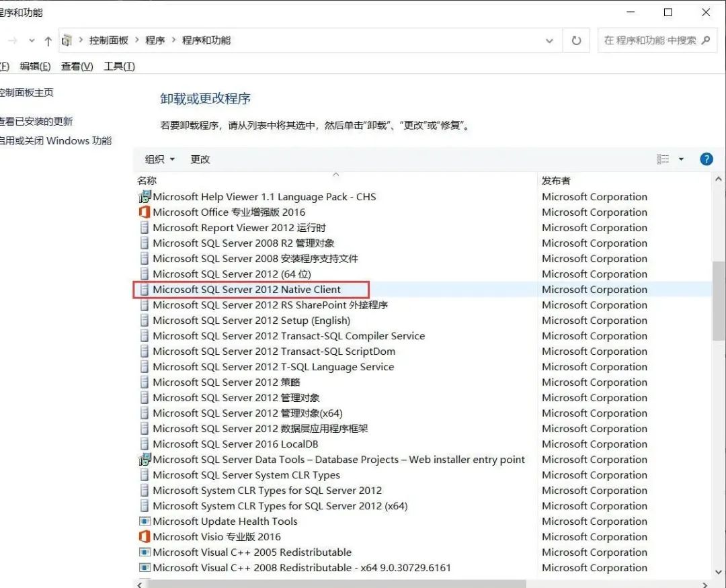Expand the address bar history dropdown
726x588 pixels.
point(550,40)
